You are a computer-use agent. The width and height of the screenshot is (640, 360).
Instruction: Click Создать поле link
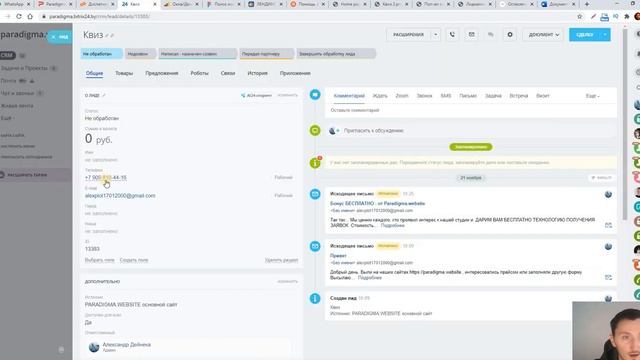point(134,260)
